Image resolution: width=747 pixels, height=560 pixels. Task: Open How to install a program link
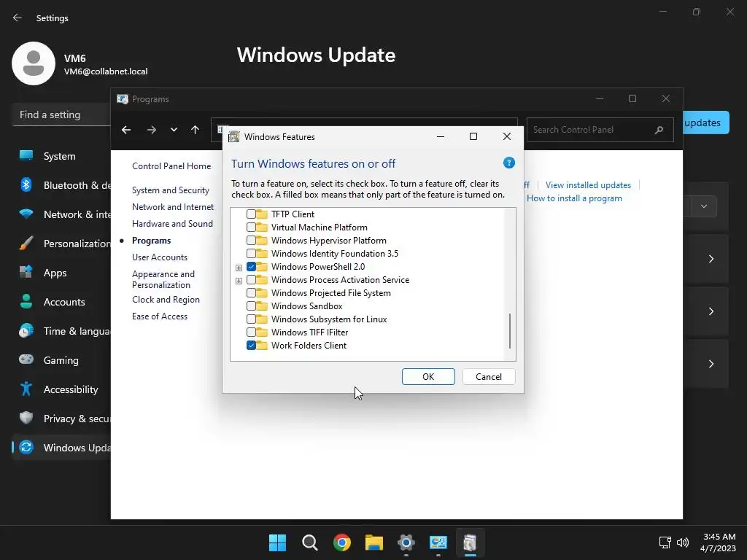tap(574, 198)
